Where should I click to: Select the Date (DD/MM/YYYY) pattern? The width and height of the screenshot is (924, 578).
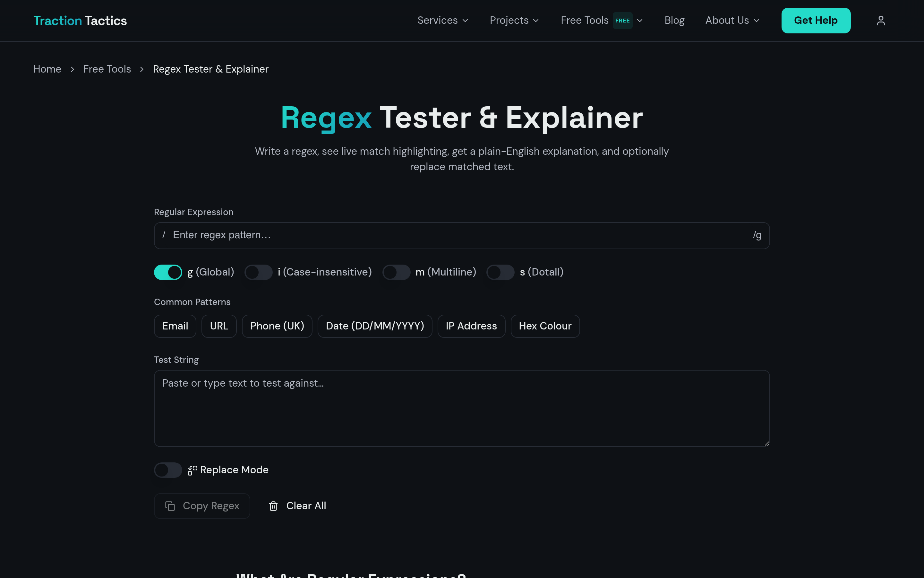375,326
